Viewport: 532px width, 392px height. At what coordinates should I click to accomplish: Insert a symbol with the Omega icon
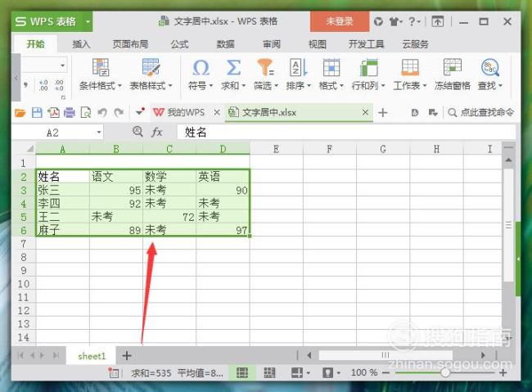(x=201, y=68)
